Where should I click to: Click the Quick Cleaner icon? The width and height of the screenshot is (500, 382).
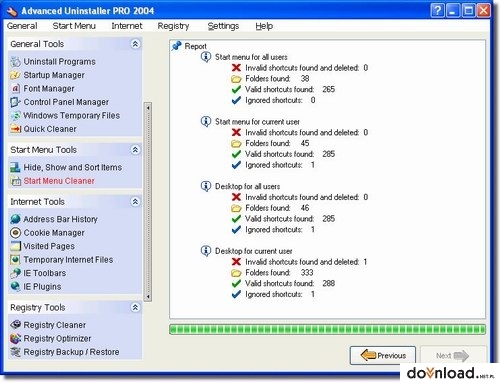tap(15, 129)
